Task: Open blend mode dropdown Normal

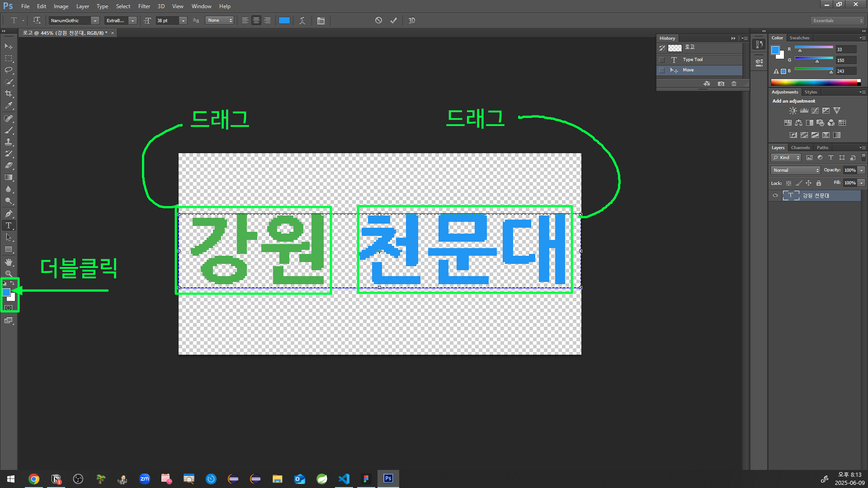Action: tap(796, 170)
